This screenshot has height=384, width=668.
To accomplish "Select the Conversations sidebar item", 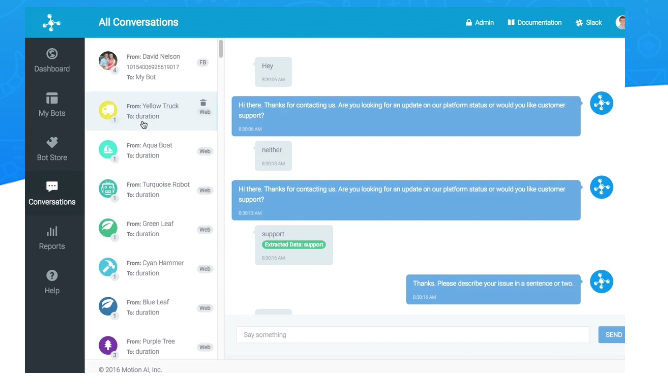I will pyautogui.click(x=52, y=193).
